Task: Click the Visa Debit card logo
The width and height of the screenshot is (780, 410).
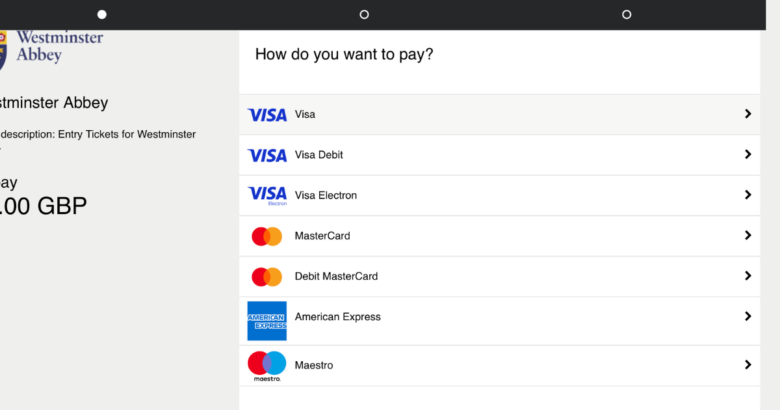Action: point(267,155)
